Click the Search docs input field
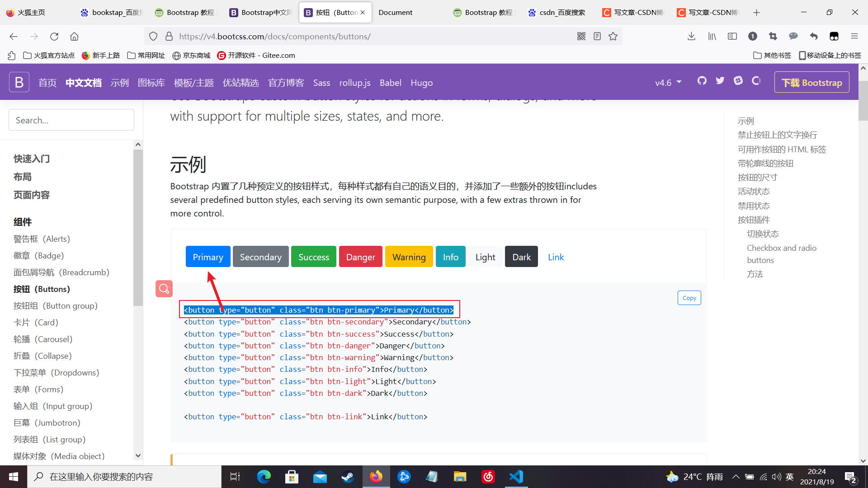The height and width of the screenshot is (488, 868). (x=71, y=120)
